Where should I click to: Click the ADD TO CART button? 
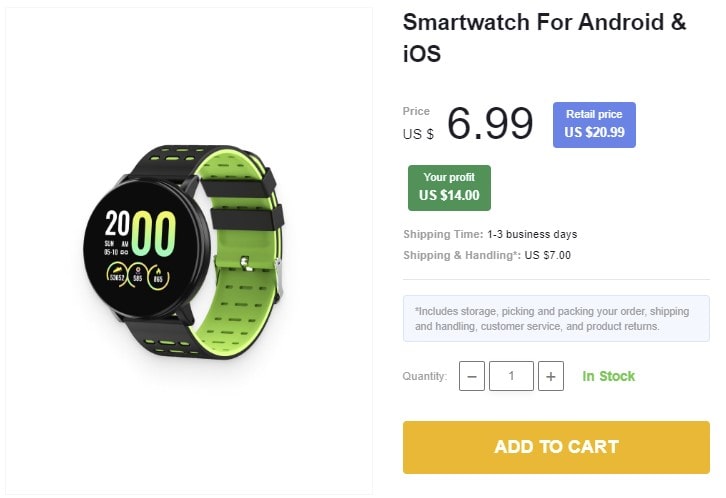point(556,447)
